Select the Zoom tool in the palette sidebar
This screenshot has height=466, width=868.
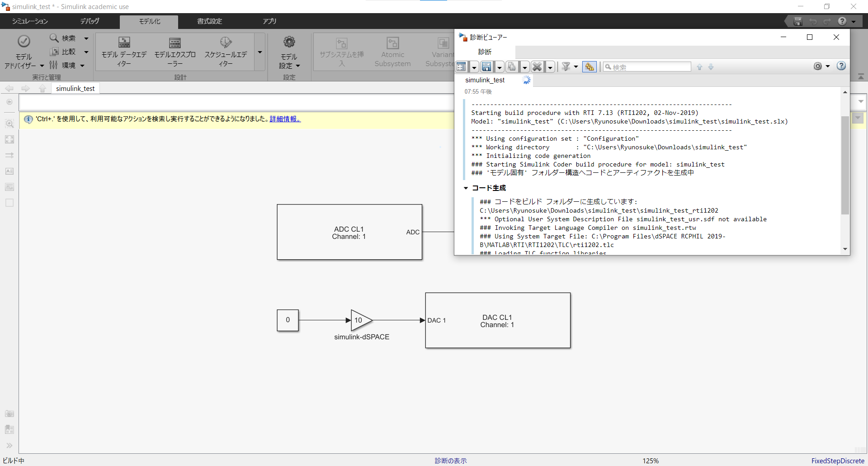[9, 123]
